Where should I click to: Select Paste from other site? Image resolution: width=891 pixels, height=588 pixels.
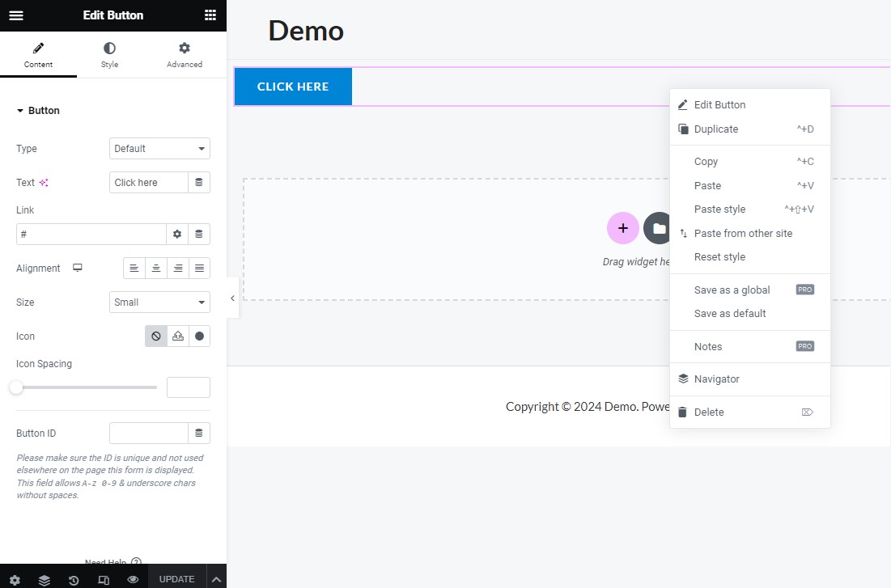pos(750,233)
